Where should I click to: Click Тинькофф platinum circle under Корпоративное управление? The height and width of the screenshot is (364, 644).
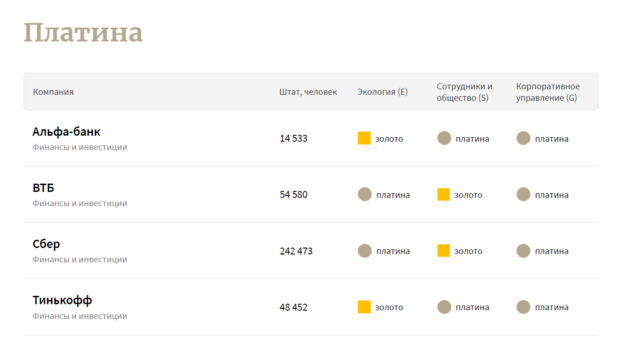pyautogui.click(x=523, y=307)
